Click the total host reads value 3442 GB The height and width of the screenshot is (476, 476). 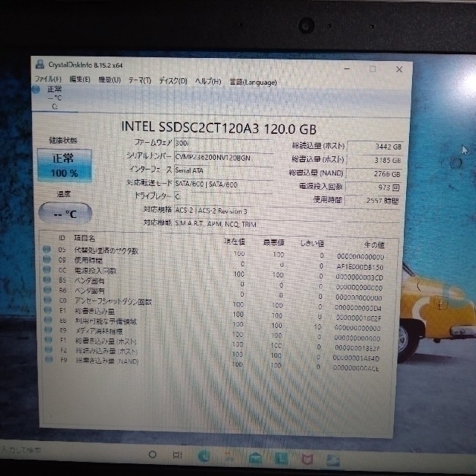point(375,147)
